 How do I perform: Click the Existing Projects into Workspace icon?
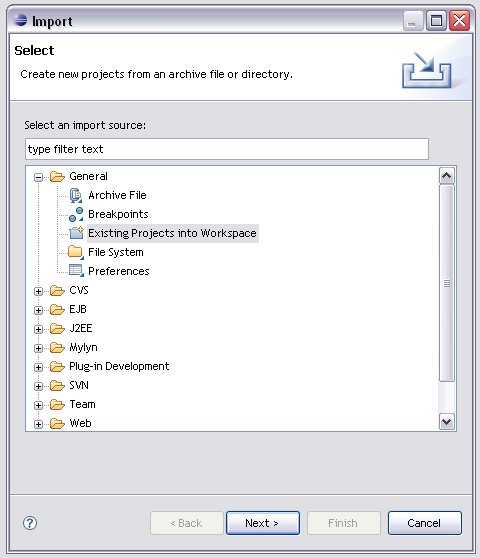76,233
